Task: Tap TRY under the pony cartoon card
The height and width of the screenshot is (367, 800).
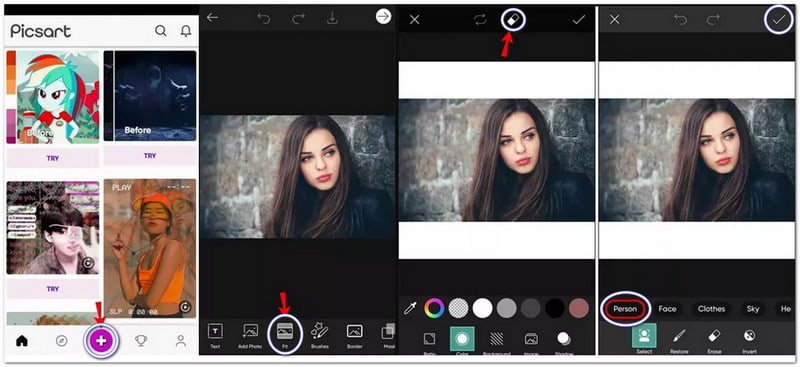Action: [53, 158]
